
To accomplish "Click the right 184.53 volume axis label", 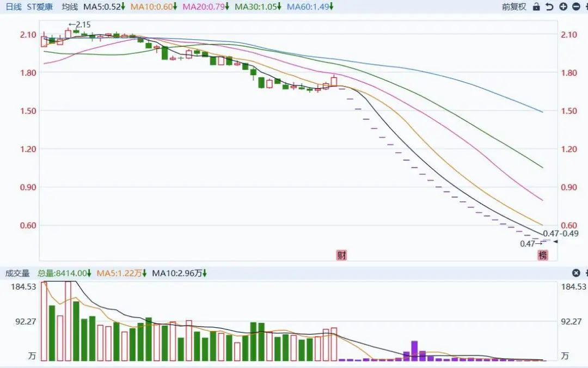I will pyautogui.click(x=573, y=287).
